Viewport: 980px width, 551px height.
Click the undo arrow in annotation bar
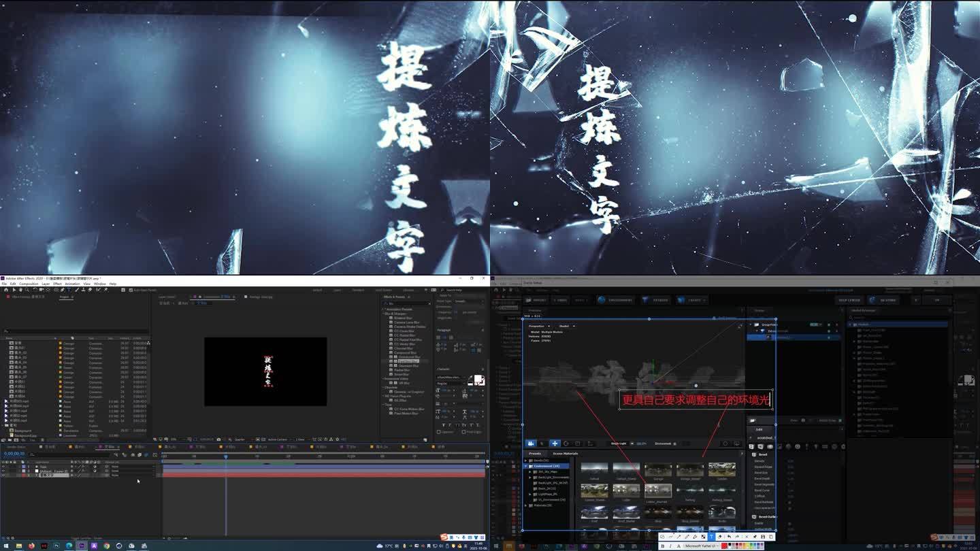click(729, 537)
